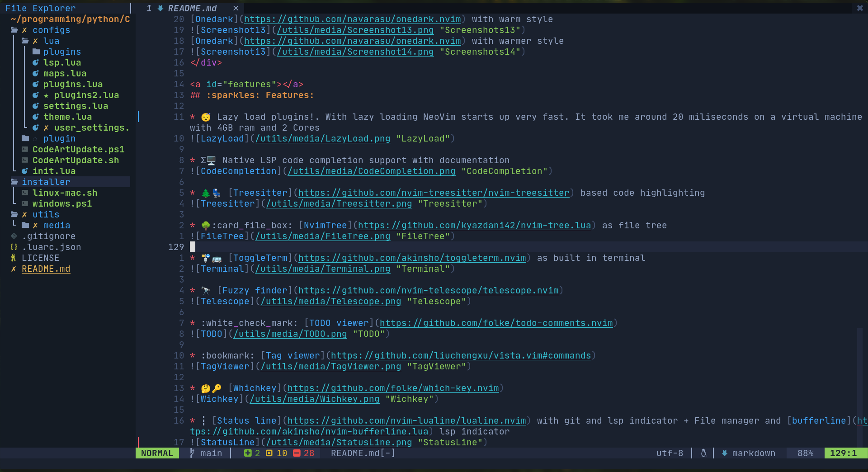This screenshot has width=868, height=472.
Task: Click utf-8 encoding in statusline
Action: 670,453
